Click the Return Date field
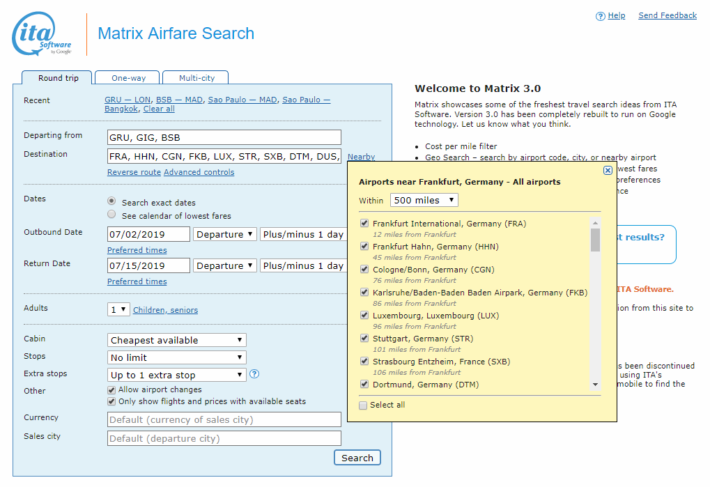Image resolution: width=710 pixels, height=487 pixels. point(149,266)
